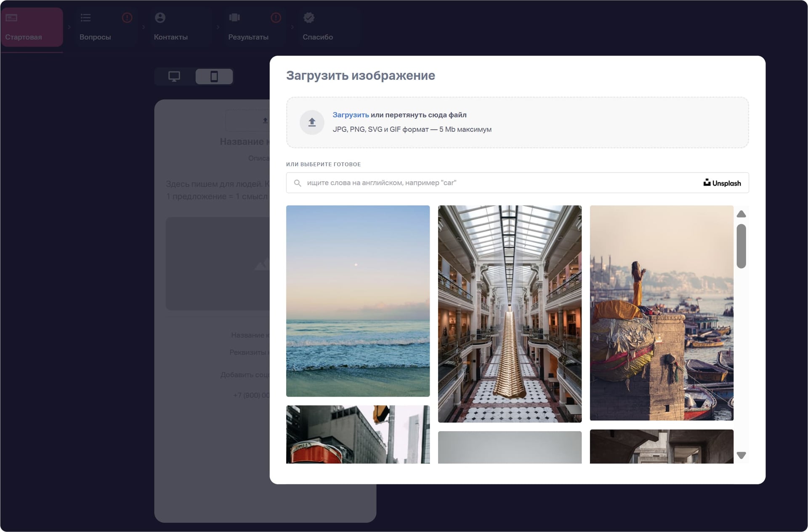This screenshot has width=808, height=532.
Task: Click the Unsplash logo
Action: pos(722,183)
